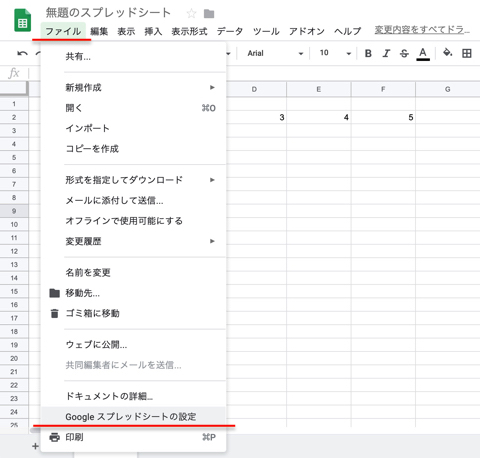Viewport: 480px width, 458px height.
Task: Star the untitled spreadsheet
Action: (191, 13)
